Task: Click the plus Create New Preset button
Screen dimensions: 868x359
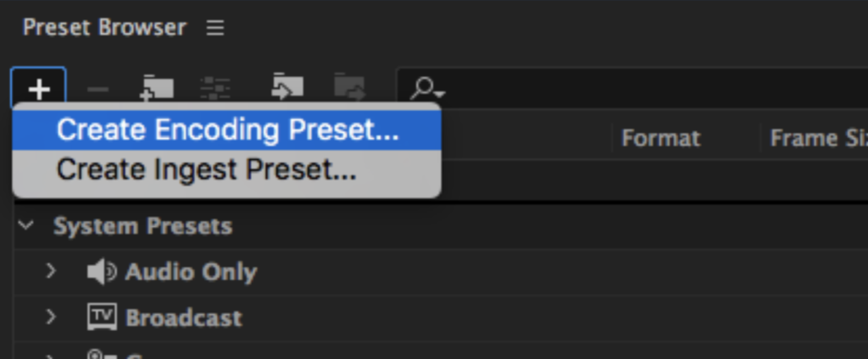Action: click(x=39, y=89)
